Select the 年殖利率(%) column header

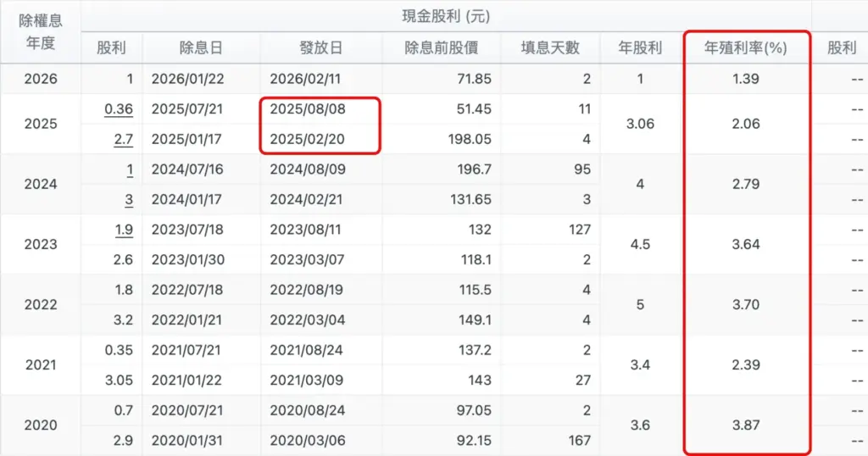[x=745, y=48]
